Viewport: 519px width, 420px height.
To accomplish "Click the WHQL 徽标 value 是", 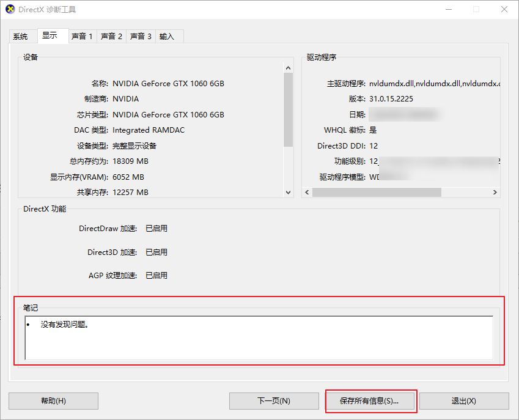I will pyautogui.click(x=373, y=130).
